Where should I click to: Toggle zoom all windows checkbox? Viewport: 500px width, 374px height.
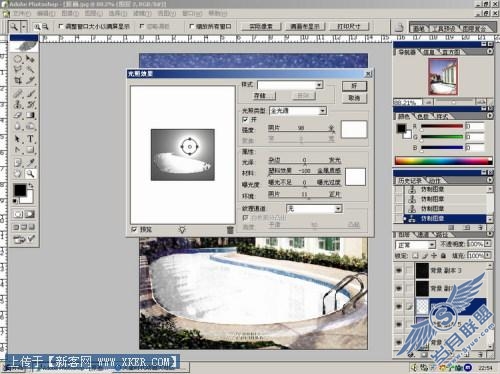(192, 26)
